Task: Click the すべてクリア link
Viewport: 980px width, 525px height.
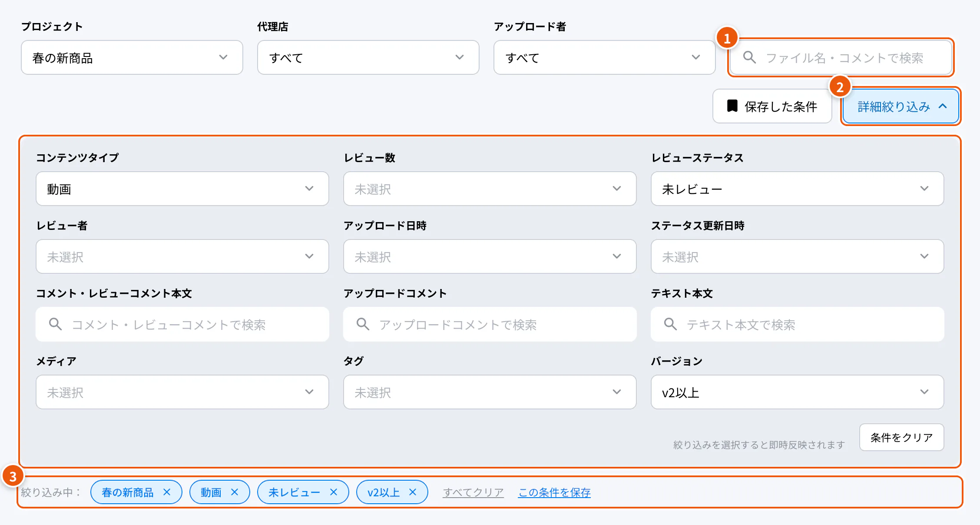Action: pos(473,492)
